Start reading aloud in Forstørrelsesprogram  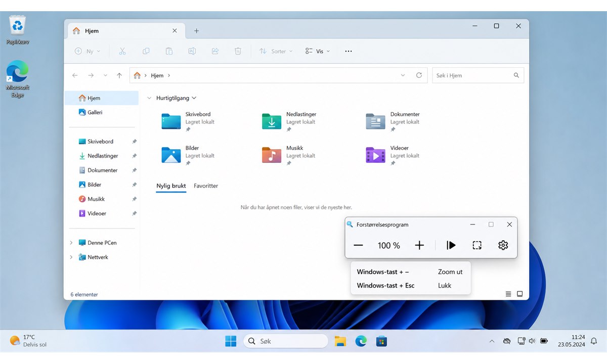click(451, 245)
